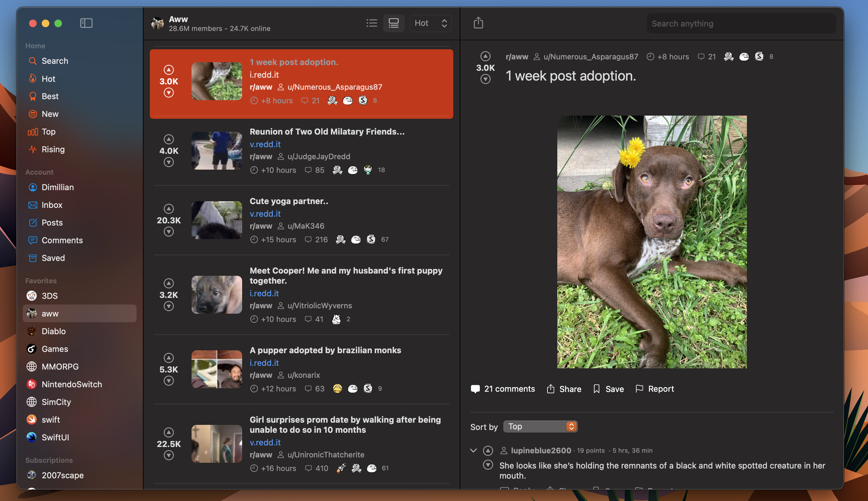Open the comments Sort by Top dropdown

tap(540, 426)
